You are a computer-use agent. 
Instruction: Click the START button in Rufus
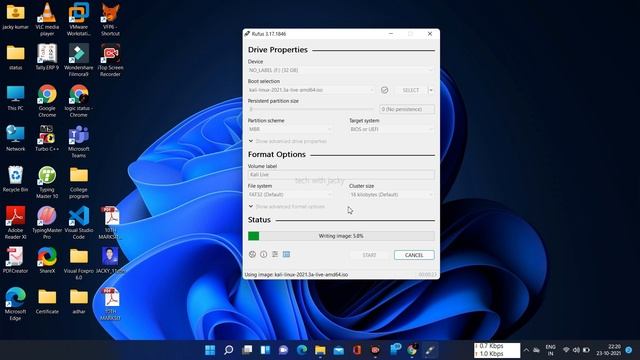click(369, 255)
